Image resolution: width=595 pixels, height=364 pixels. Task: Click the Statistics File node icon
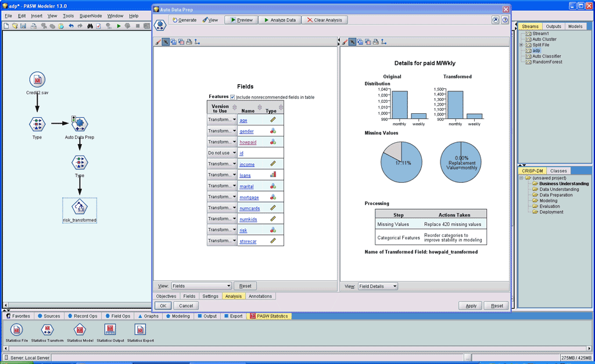pos(17,330)
